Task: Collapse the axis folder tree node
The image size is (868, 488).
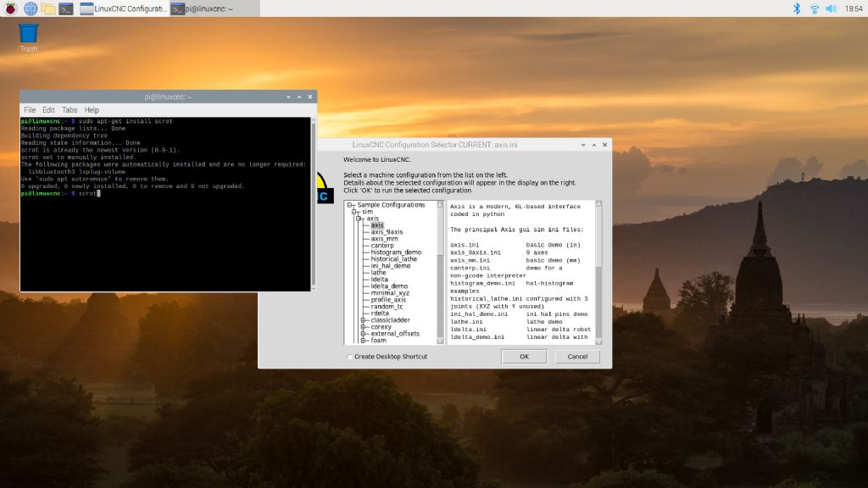Action: coord(359,219)
